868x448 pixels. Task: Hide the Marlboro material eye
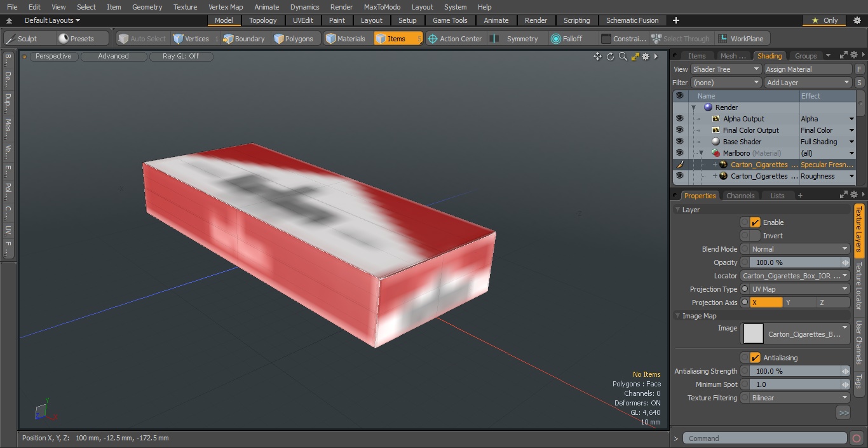pos(679,153)
